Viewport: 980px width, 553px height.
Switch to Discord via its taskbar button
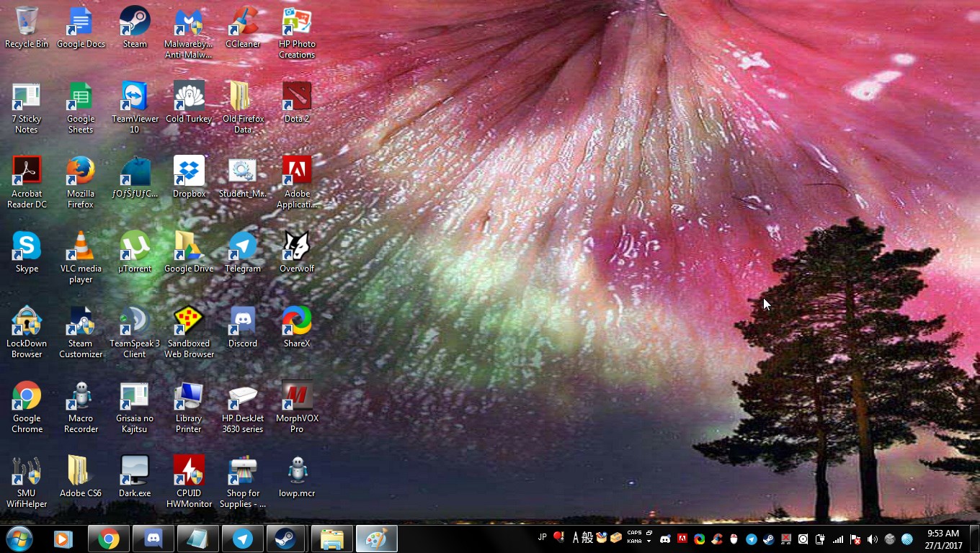(153, 539)
